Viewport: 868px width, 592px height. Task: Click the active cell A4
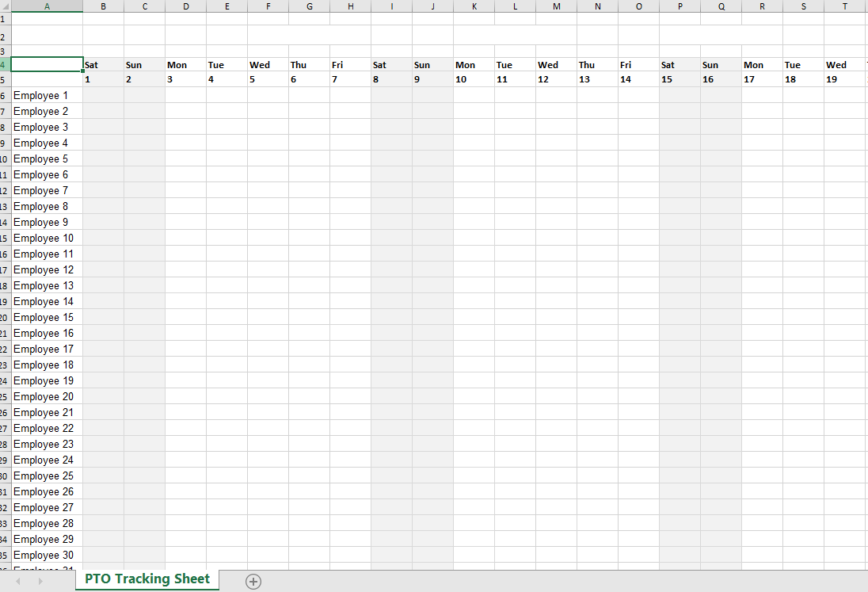[x=47, y=65]
